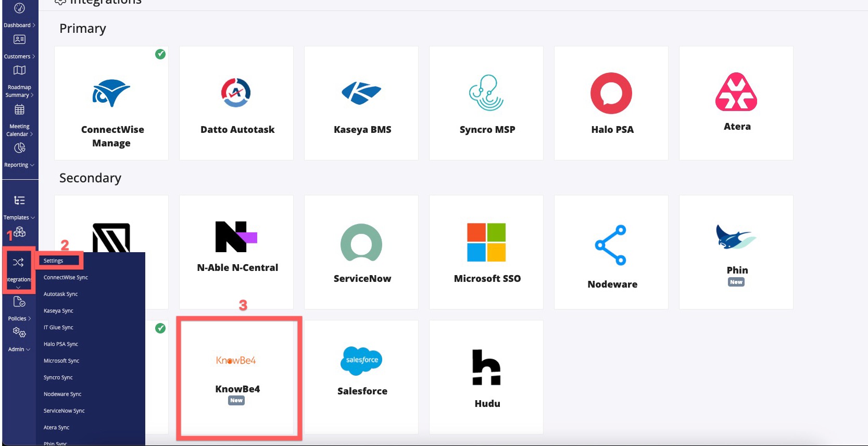Click the Microsoft SSO card title
The height and width of the screenshot is (446, 868).
pos(487,279)
